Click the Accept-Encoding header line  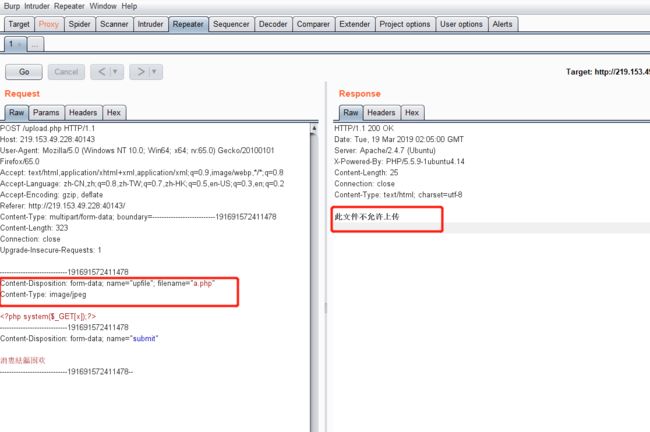(x=51, y=195)
